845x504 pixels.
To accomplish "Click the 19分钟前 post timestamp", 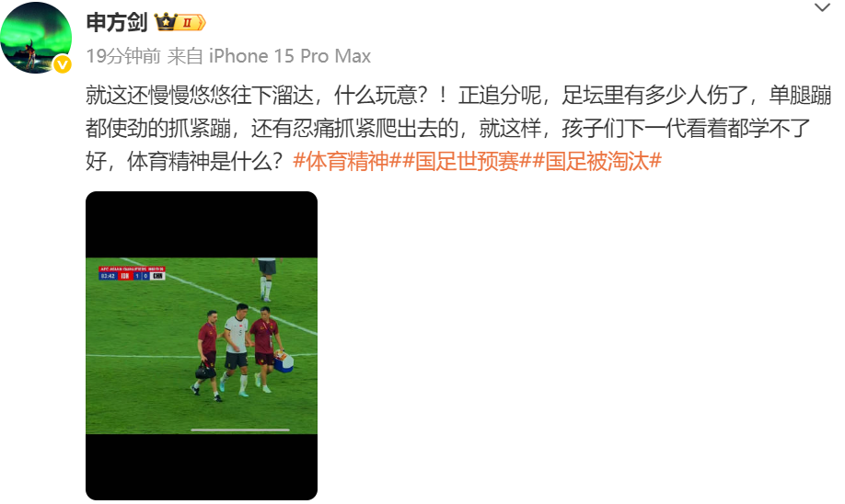I will 123,56.
